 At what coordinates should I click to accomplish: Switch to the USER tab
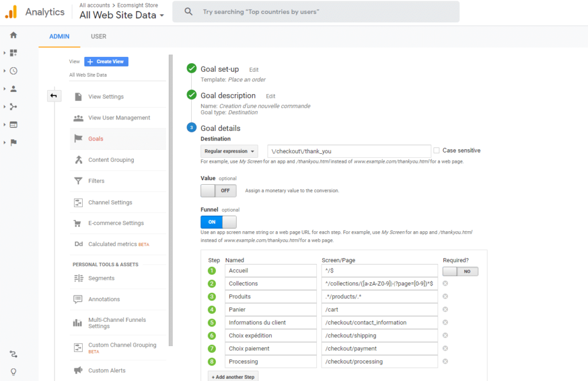[98, 36]
